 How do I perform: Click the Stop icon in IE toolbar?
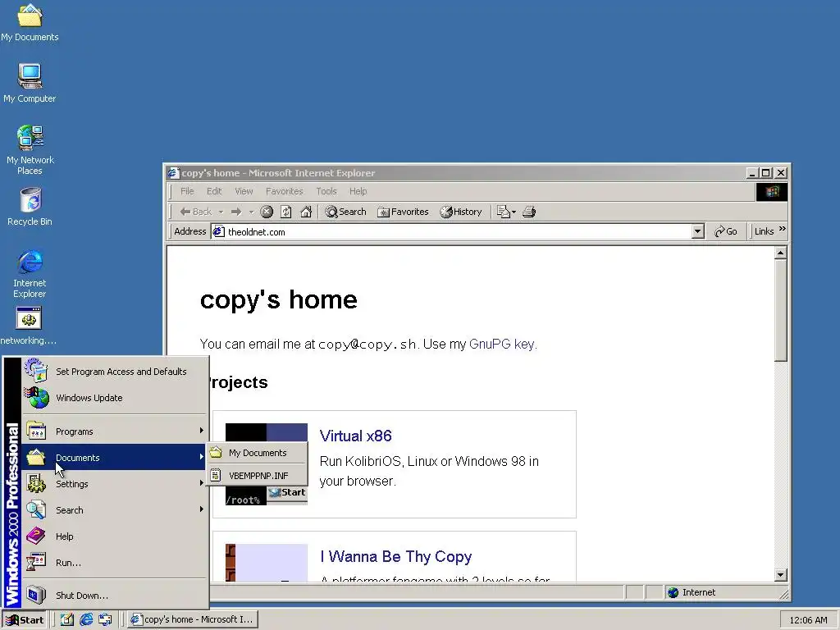(x=267, y=212)
